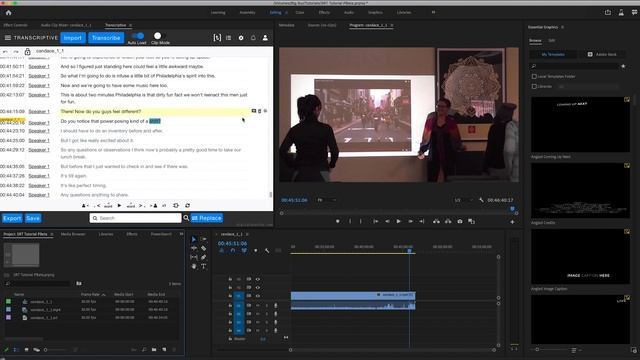Click the undo arrow in Transcriptive
Screen dimensions: 640x360
pyautogui.click(x=5, y=51)
